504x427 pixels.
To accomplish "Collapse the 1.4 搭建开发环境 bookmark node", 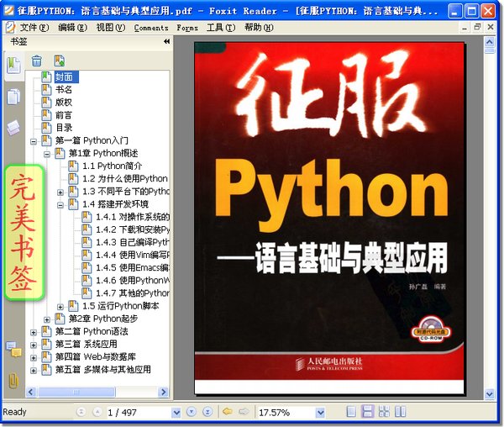I will (60, 204).
